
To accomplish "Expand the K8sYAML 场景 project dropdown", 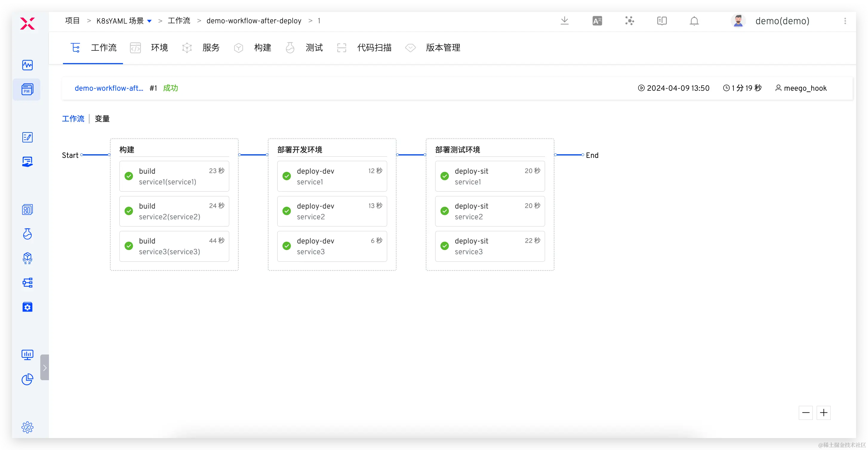I will (150, 21).
